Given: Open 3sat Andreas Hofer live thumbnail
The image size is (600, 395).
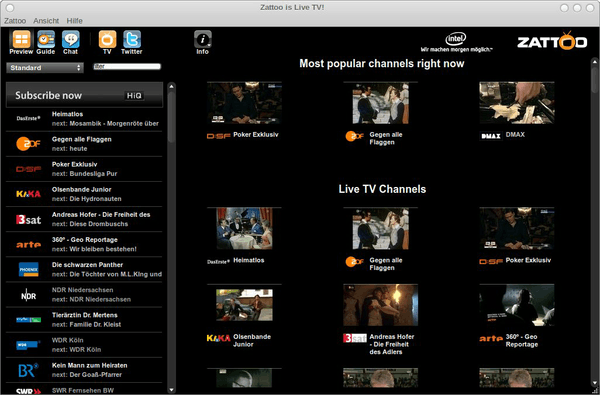Looking at the screenshot, I should [380, 305].
